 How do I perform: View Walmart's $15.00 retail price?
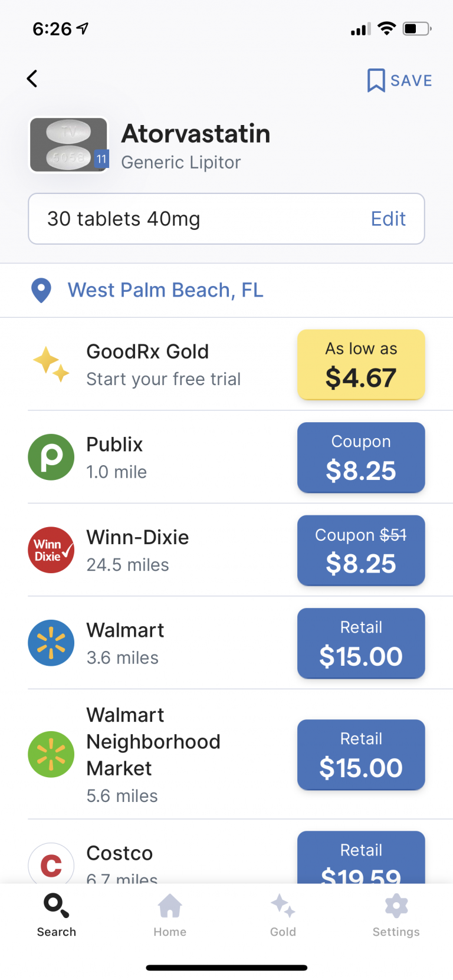point(361,643)
